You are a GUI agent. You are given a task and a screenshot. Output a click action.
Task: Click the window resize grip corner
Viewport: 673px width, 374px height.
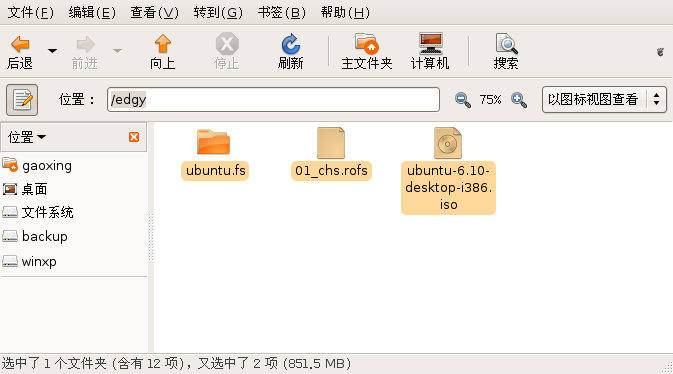click(x=668, y=368)
